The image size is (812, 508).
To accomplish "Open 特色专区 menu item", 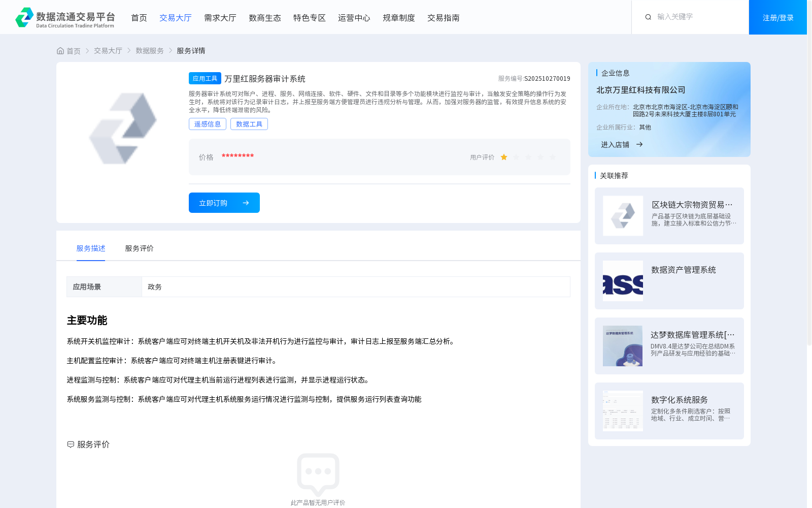I will pyautogui.click(x=310, y=18).
